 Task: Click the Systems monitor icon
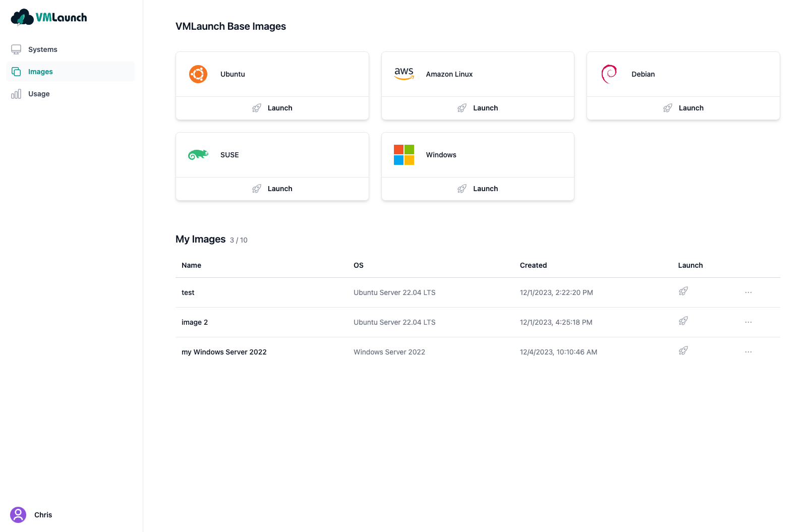[x=16, y=49]
